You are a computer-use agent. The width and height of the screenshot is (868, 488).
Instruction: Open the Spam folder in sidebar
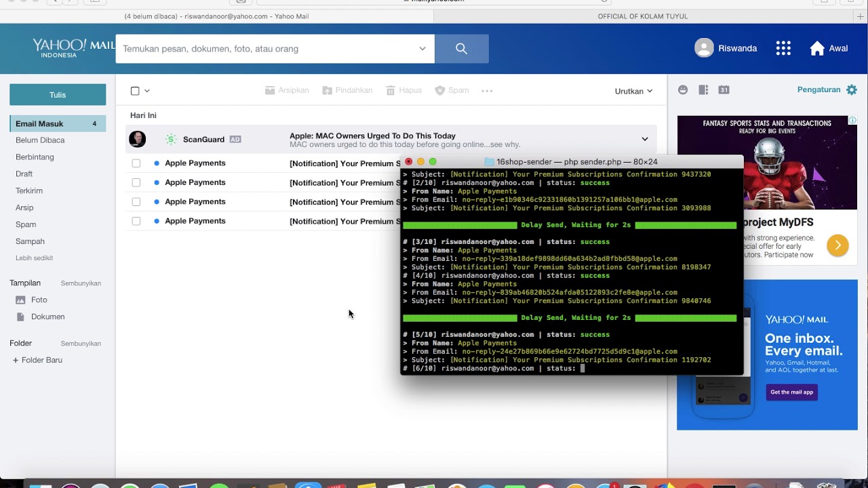[26, 224]
